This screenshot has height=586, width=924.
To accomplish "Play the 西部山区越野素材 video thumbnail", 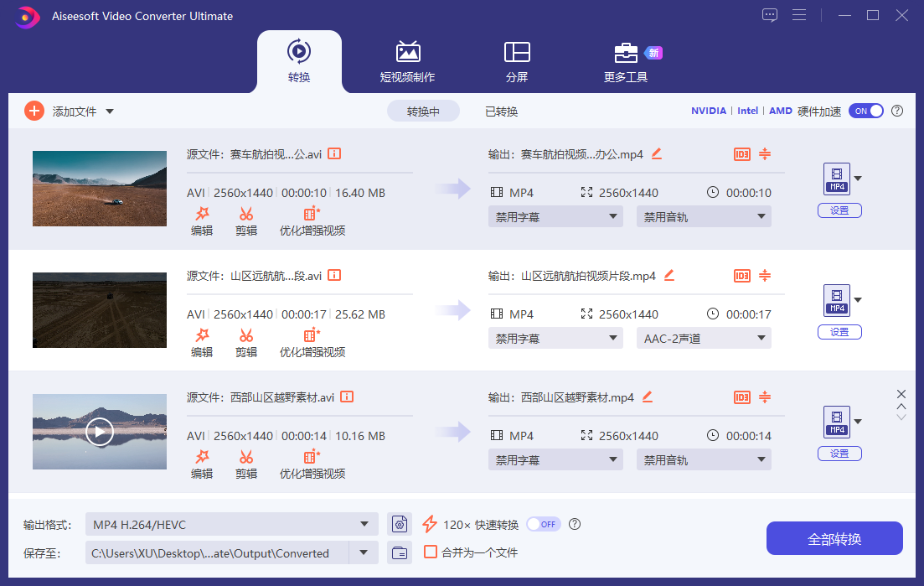I will coord(99,431).
